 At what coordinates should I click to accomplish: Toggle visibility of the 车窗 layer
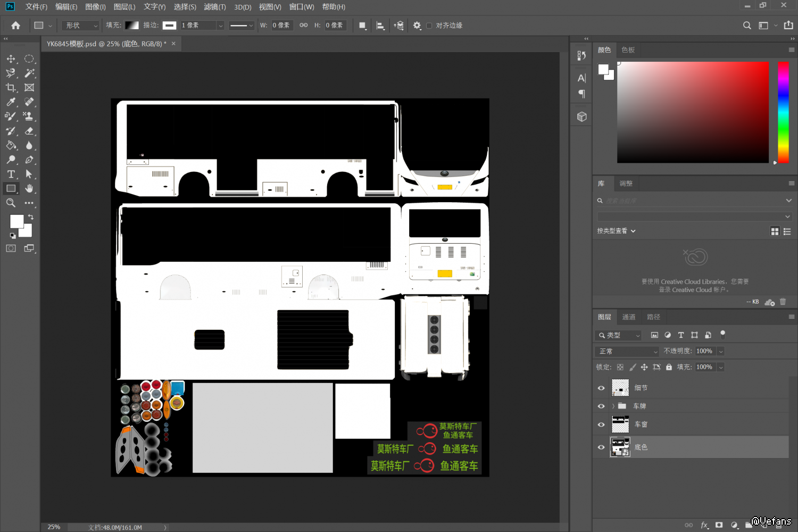pyautogui.click(x=601, y=425)
